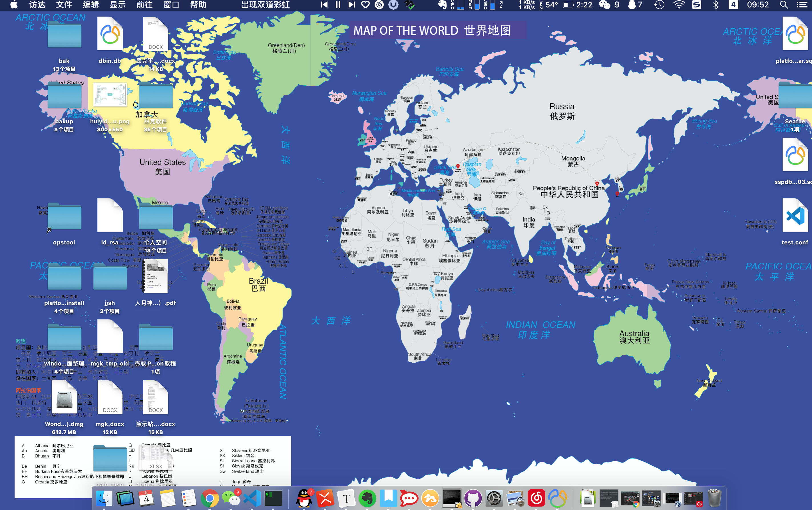Image resolution: width=812 pixels, height=510 pixels.
Task: Open Typora 'T' icon in dock
Action: click(346, 499)
